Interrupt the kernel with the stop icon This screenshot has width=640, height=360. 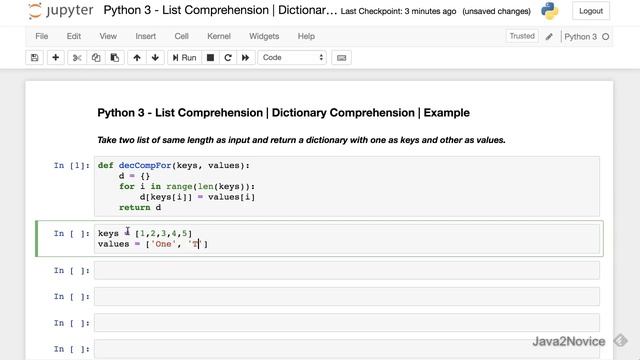tap(210, 58)
